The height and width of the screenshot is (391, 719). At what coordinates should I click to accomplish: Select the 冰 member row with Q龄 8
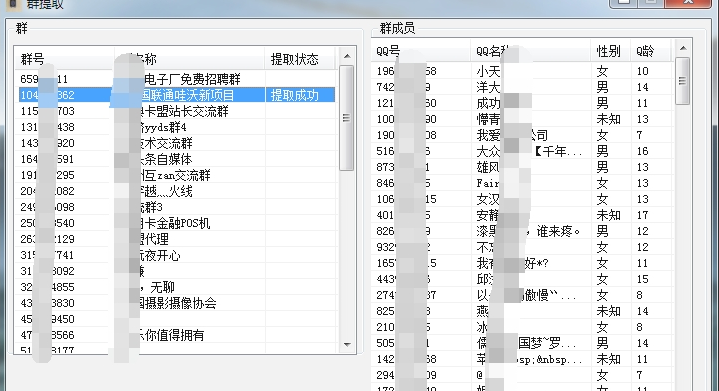click(523, 327)
